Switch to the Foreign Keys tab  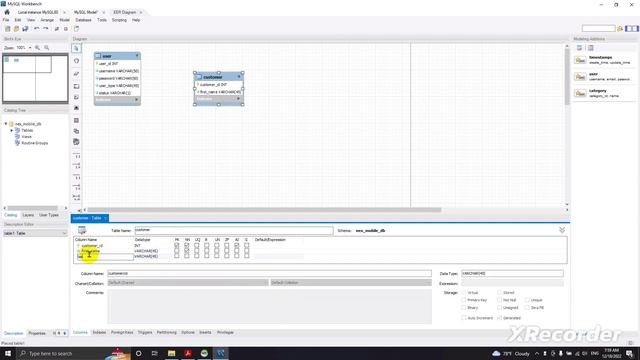pyautogui.click(x=122, y=333)
